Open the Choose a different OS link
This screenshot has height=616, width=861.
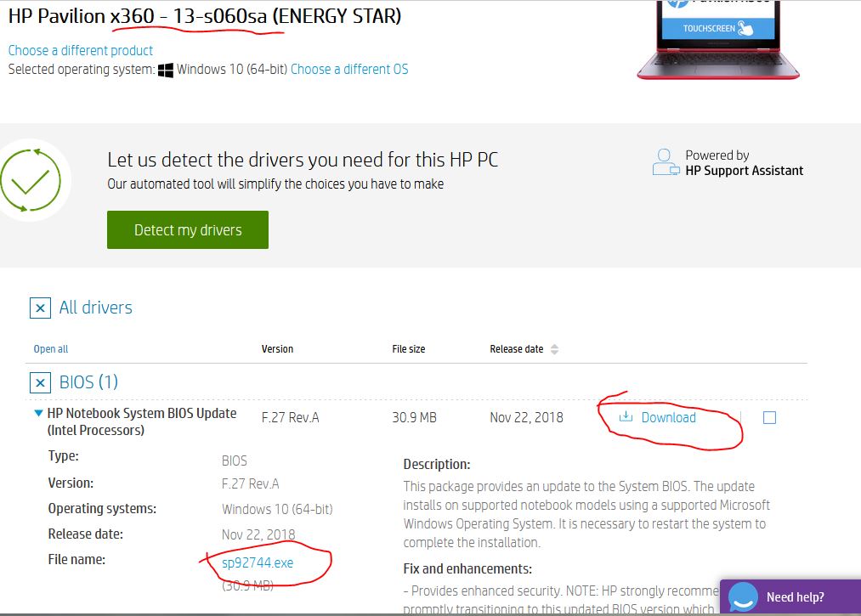[349, 69]
